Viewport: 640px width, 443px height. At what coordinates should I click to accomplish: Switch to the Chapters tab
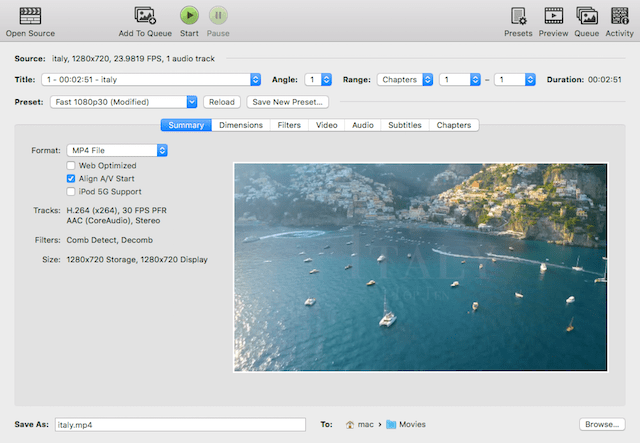[454, 125]
